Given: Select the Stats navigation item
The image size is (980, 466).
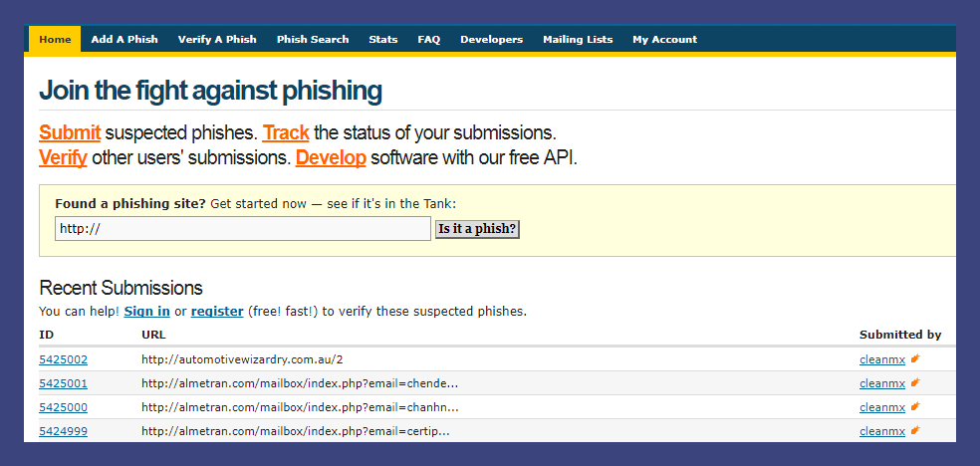Looking at the screenshot, I should [383, 40].
